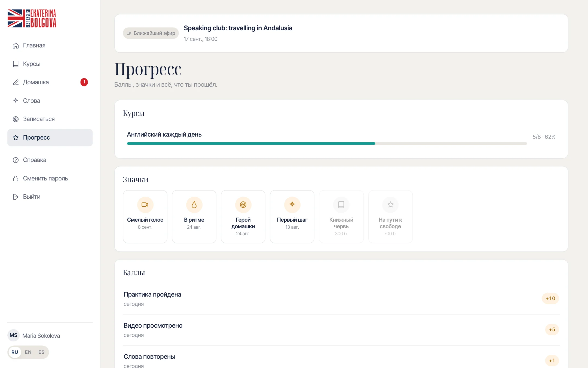The image size is (588, 368).
Task: Click the logout icon beside Выйти
Action: pos(16,197)
